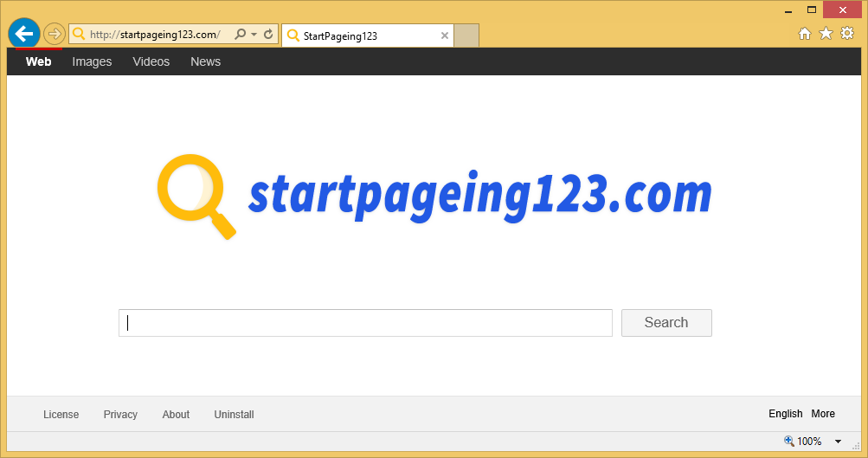Switch to News search category
The width and height of the screenshot is (868, 458).
click(x=205, y=61)
